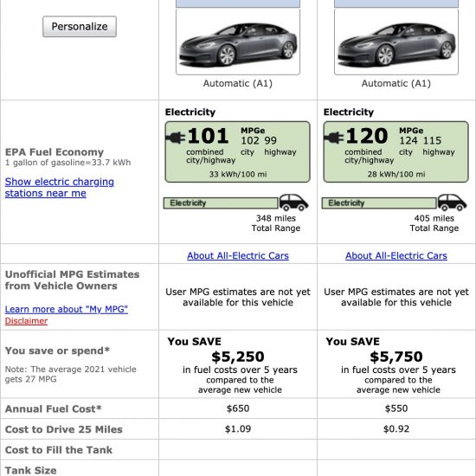Click Electricity range bar for 348-mile vehicle
Image resolution: width=476 pixels, height=476 pixels.
pyautogui.click(x=221, y=203)
